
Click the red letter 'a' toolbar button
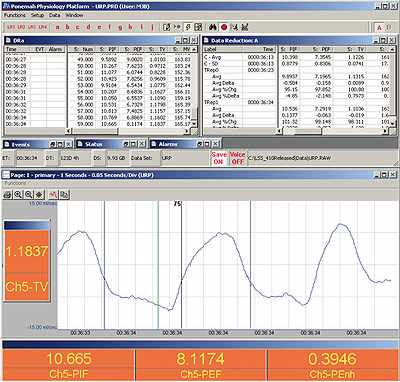[58, 27]
